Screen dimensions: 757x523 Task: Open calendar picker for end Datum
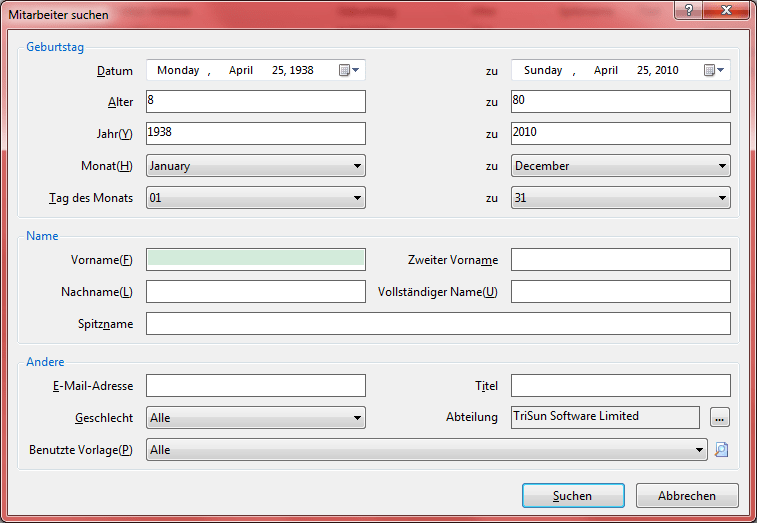(x=714, y=70)
